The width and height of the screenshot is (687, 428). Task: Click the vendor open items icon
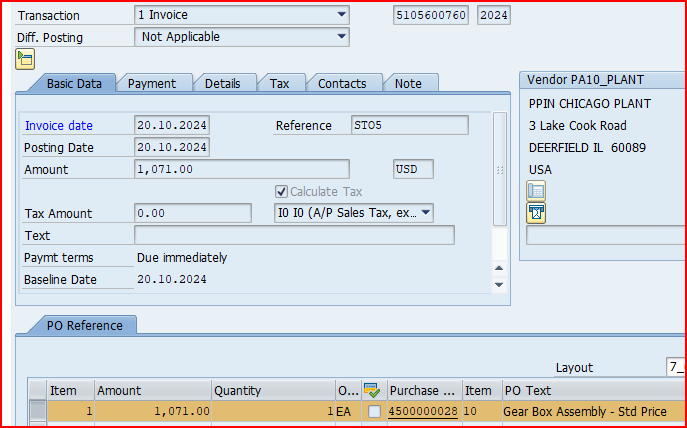pos(536,212)
